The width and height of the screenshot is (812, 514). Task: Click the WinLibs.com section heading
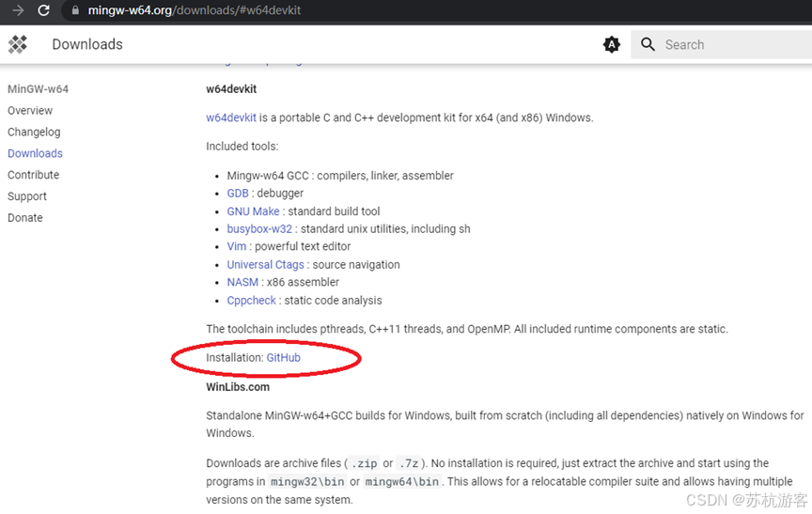238,387
